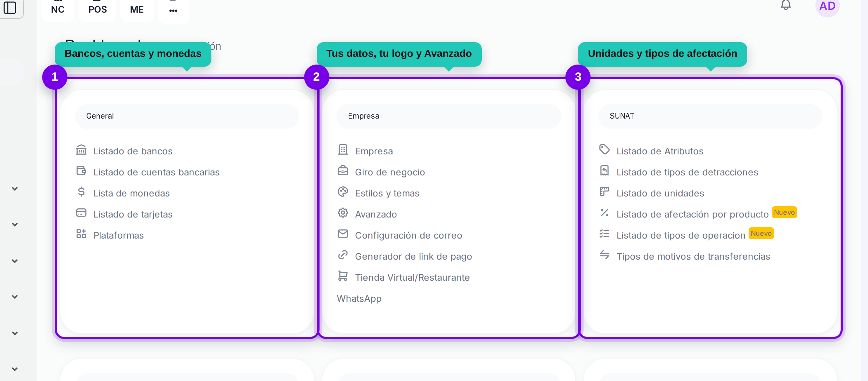
Task: Click the envelope icon beside Configuración de correo
Action: 343,234
